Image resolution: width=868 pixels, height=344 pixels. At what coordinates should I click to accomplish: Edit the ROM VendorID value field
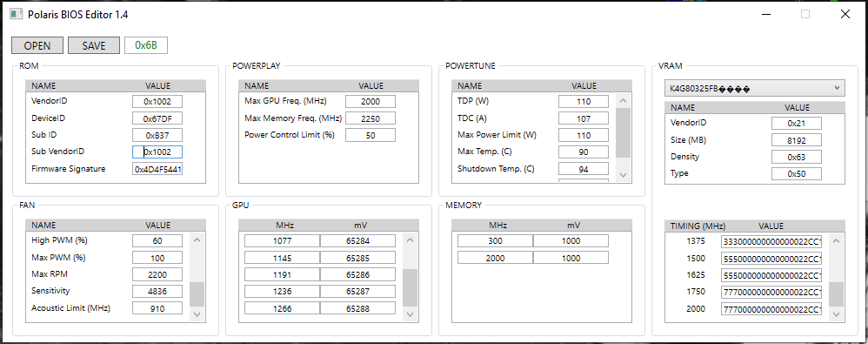[x=157, y=102]
